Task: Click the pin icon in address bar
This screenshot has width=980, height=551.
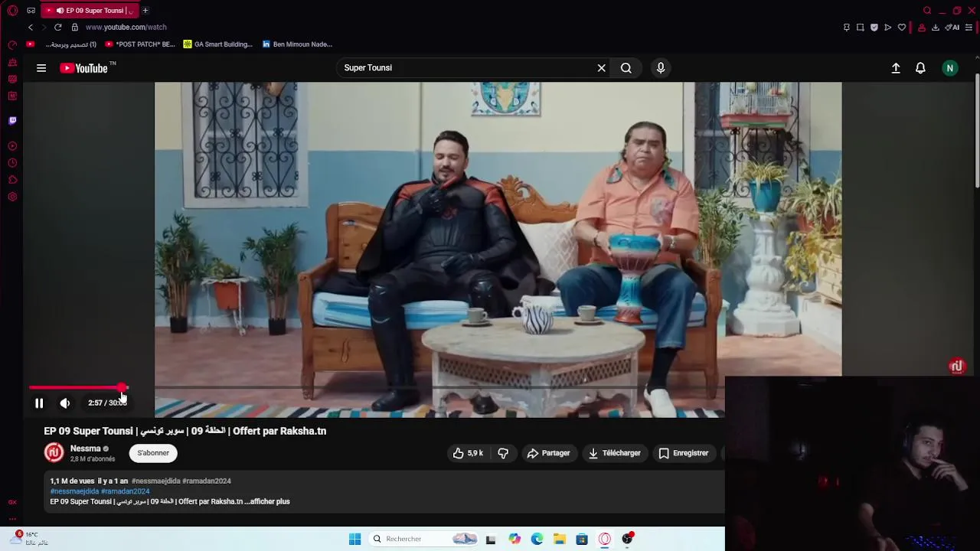Action: [x=846, y=28]
